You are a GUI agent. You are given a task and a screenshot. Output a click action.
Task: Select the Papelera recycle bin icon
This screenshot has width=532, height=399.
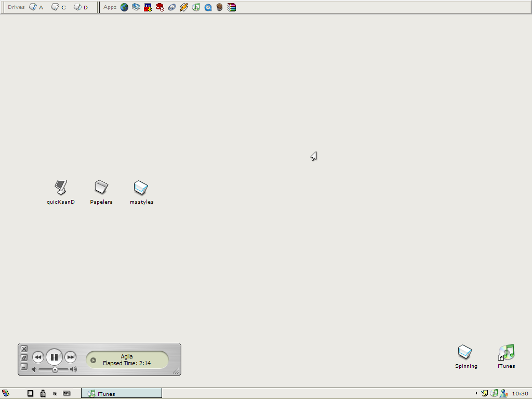101,188
